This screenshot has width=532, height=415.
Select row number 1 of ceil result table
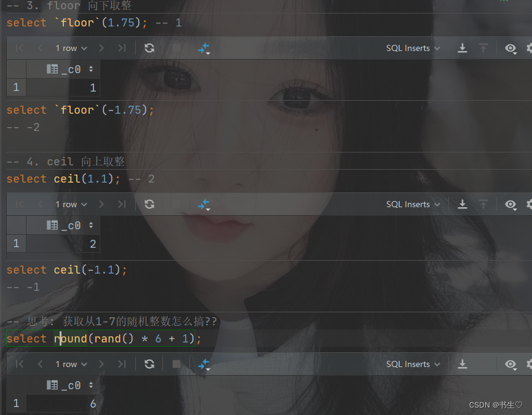coord(16,243)
